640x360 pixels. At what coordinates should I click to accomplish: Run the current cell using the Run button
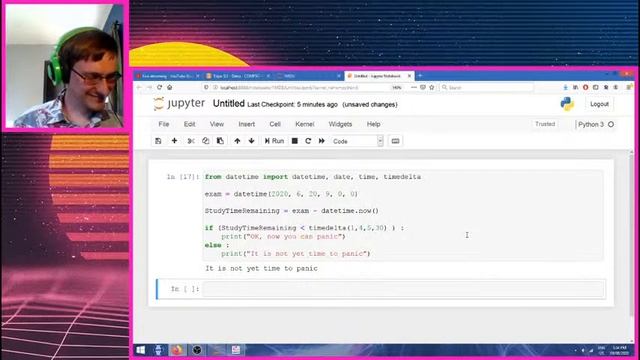(x=274, y=141)
